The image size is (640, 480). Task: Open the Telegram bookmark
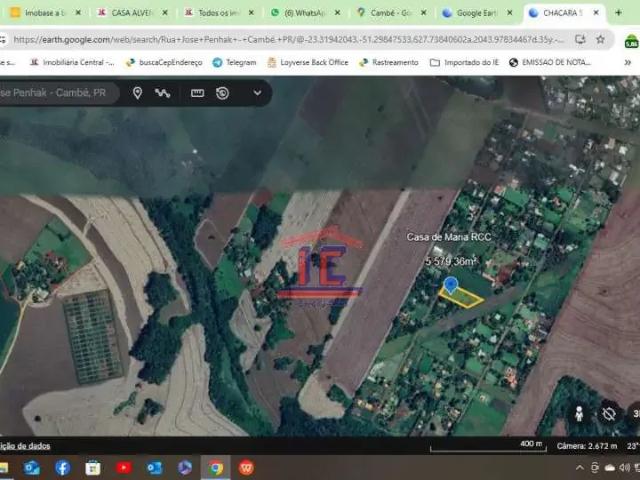[235, 62]
